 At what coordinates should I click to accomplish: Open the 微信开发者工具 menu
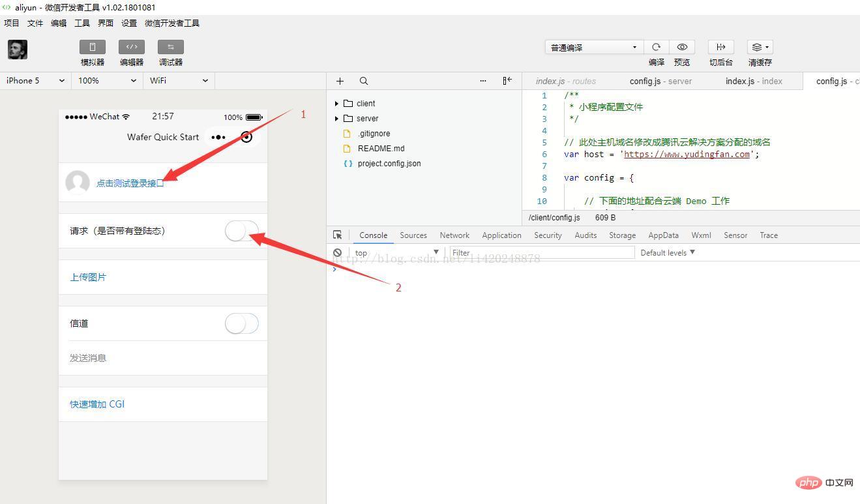pyautogui.click(x=172, y=23)
